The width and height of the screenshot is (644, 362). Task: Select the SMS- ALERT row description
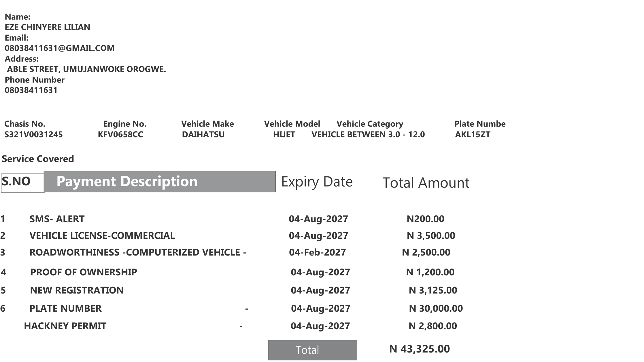[57, 219]
